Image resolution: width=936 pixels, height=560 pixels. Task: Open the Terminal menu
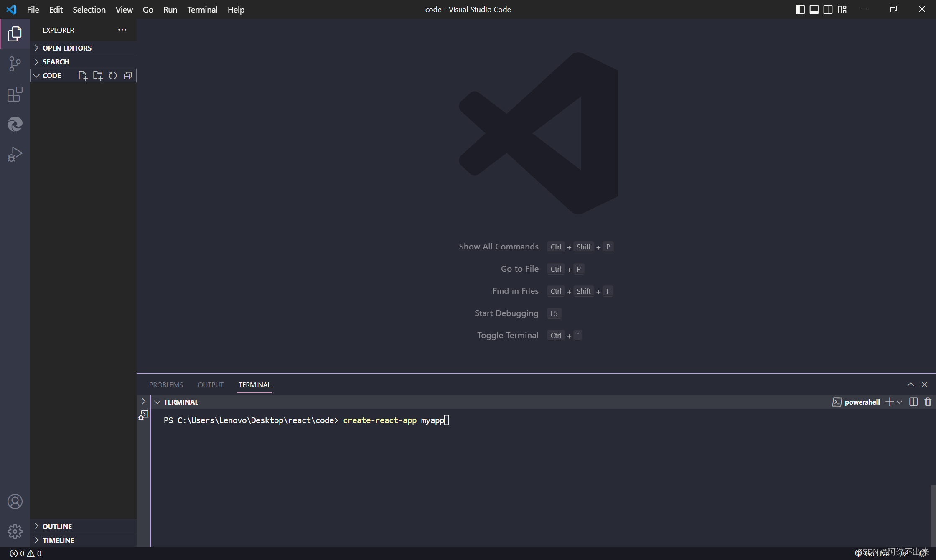[x=202, y=9]
